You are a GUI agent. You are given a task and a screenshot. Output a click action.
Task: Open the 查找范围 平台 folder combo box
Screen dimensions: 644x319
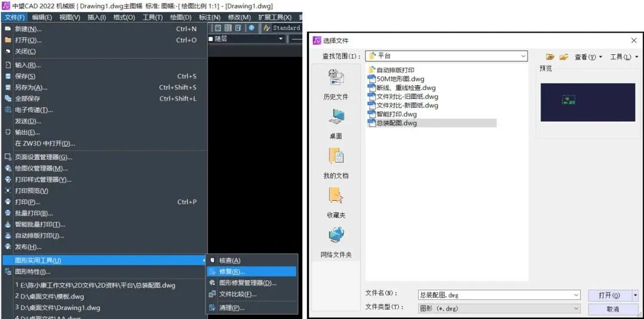447,56
